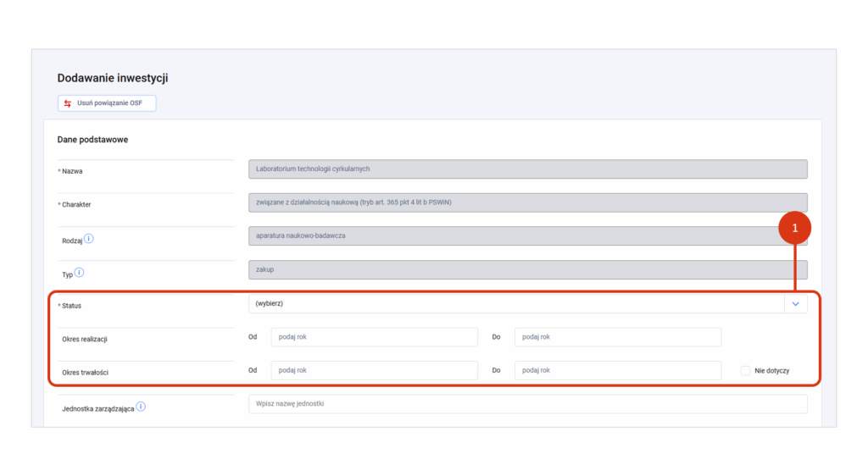
Task: Click Okres realizacji Do year field
Action: 618,337
